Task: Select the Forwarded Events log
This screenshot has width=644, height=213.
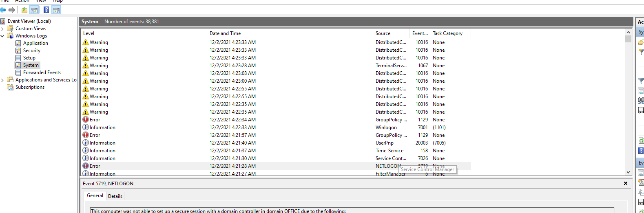Action: [x=42, y=72]
